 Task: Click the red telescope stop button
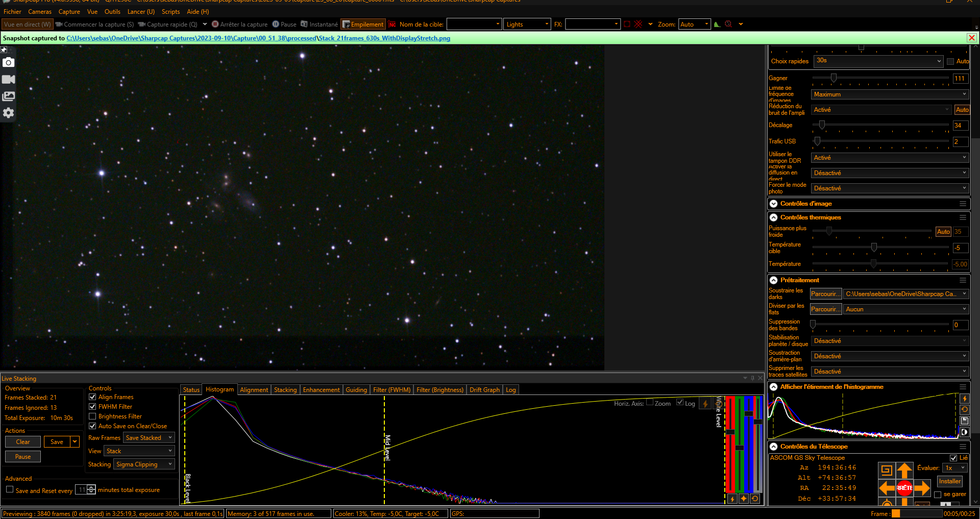point(904,488)
